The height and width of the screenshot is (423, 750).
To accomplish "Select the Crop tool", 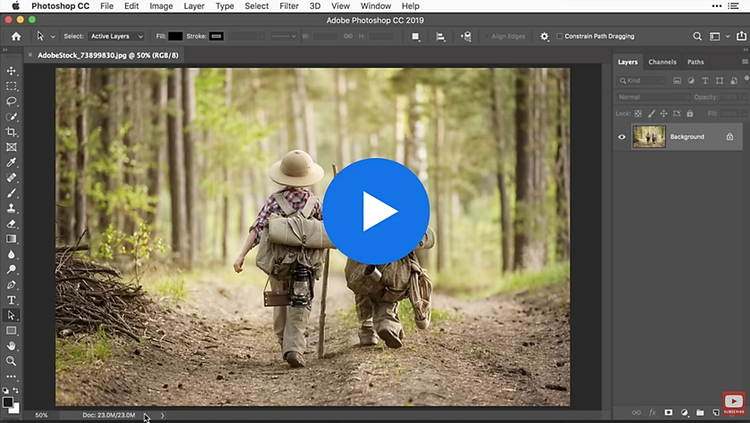I will click(12, 132).
